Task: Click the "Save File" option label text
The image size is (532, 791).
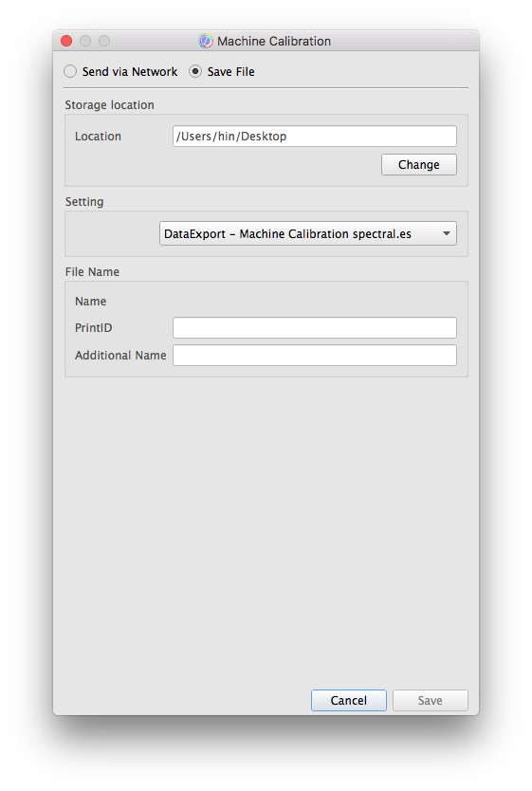Action: [231, 72]
